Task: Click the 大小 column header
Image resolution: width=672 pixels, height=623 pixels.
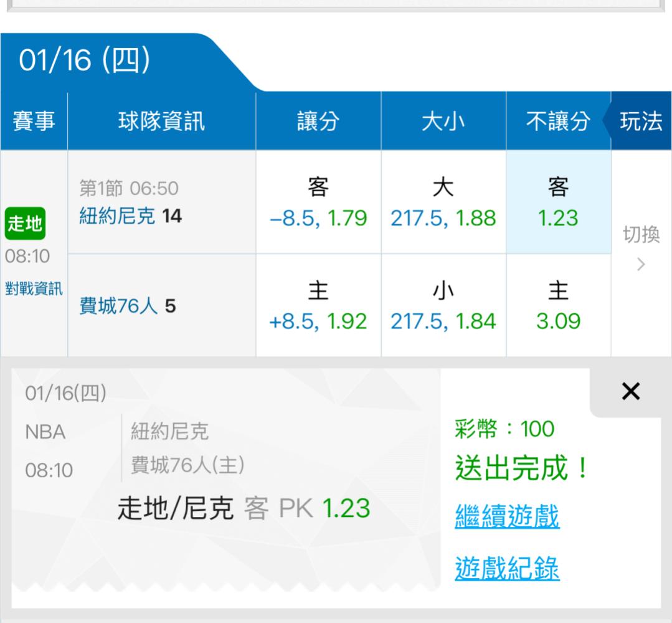Action: pyautogui.click(x=443, y=121)
